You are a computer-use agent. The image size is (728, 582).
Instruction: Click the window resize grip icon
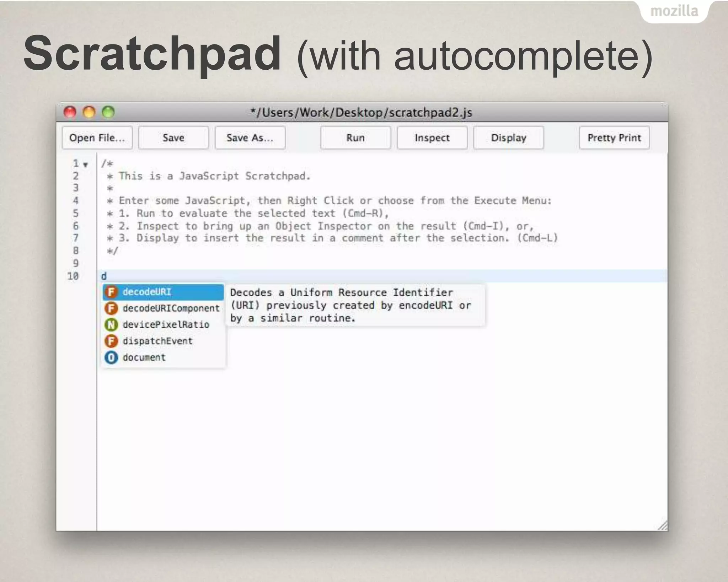[663, 526]
